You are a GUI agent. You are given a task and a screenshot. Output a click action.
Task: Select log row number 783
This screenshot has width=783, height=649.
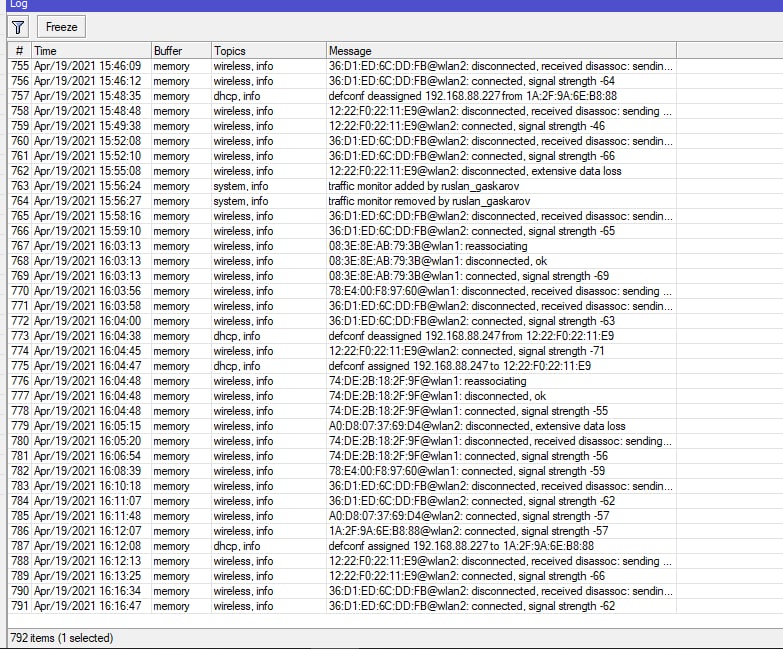click(x=342, y=486)
